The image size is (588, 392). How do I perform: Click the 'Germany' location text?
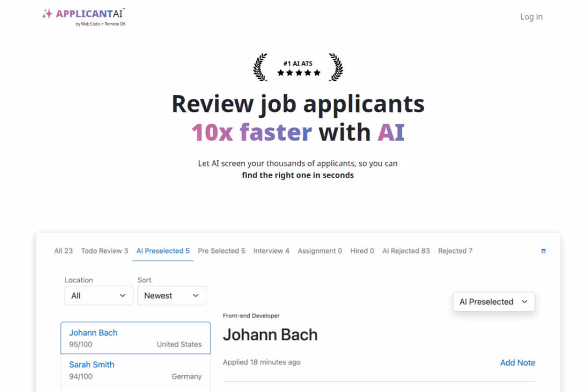pos(187,377)
